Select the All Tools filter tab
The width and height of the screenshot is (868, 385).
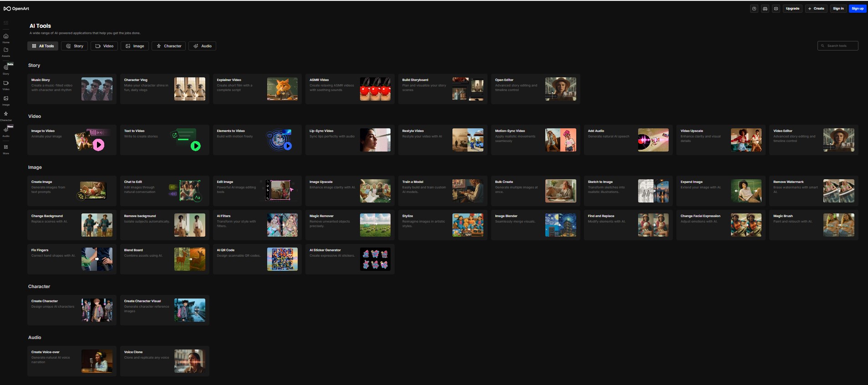(43, 46)
